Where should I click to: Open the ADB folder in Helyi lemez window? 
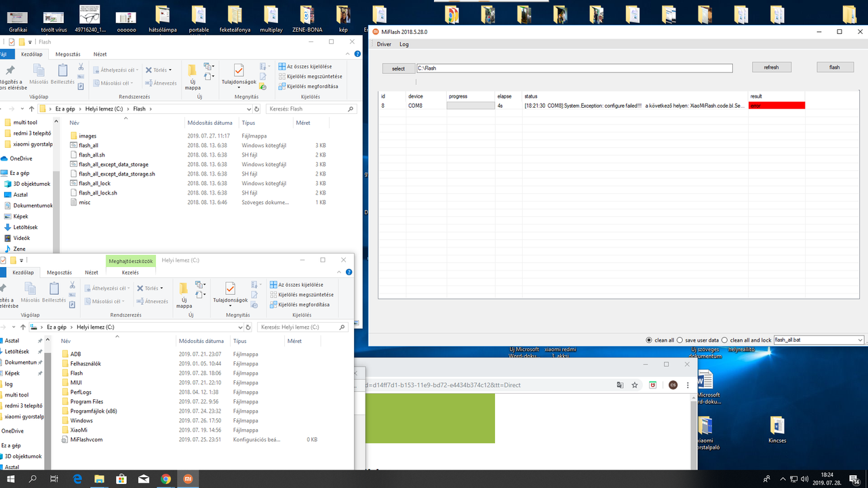tap(75, 354)
